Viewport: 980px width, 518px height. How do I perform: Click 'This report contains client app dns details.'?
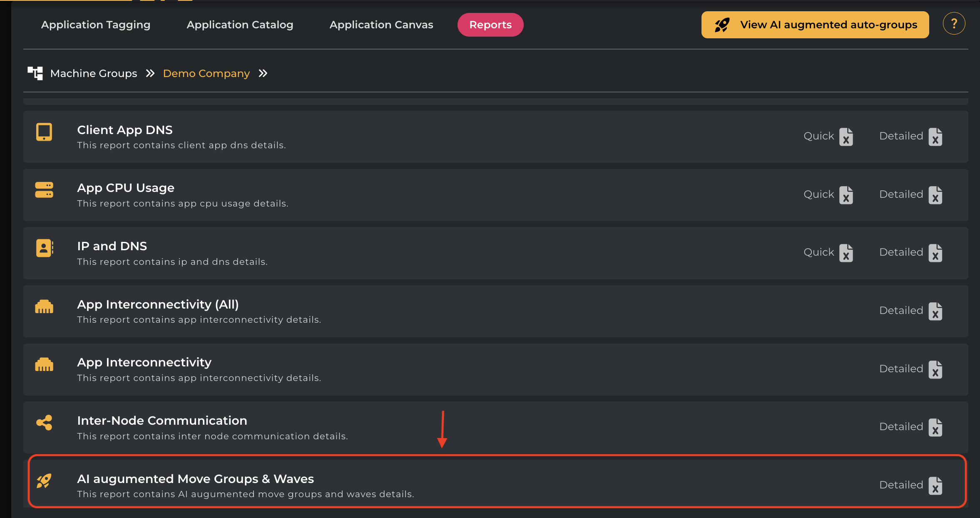click(x=182, y=145)
